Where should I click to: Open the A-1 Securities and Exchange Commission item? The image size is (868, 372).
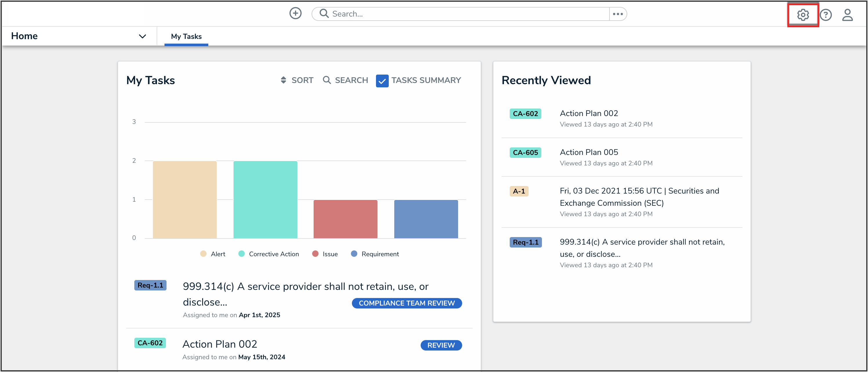(x=639, y=197)
